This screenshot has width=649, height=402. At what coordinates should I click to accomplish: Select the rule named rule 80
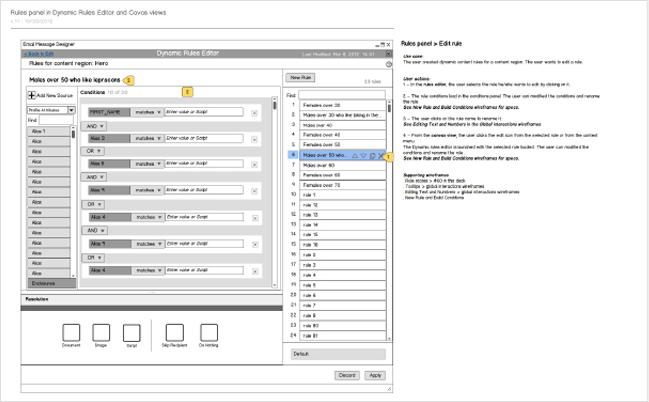tap(343, 326)
